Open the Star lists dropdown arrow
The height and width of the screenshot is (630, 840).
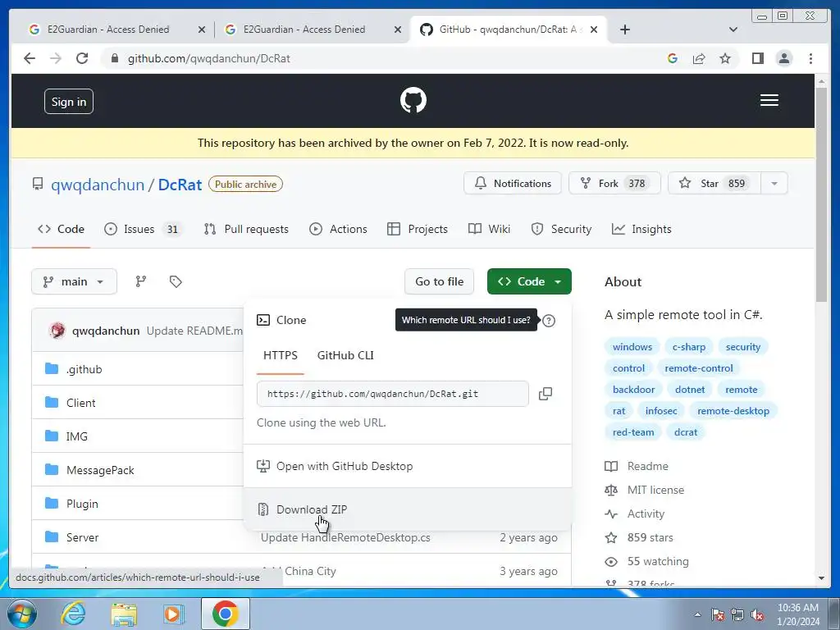774,183
